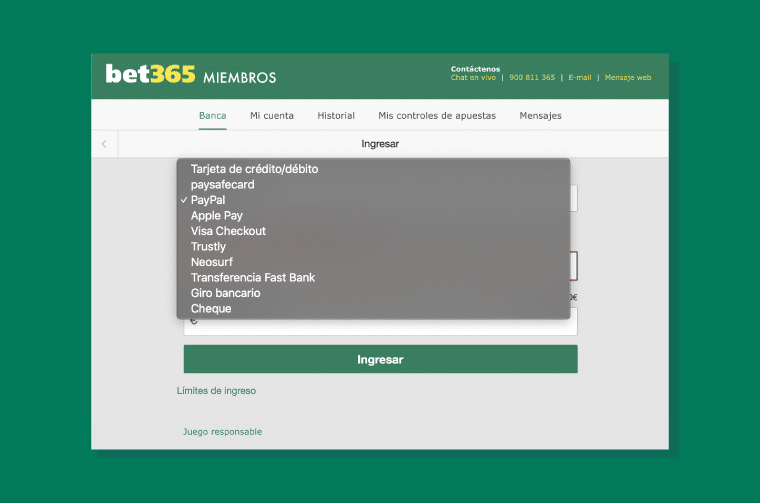Select Cheque as payment method
Screen dimensions: 760x503
[373, 309]
